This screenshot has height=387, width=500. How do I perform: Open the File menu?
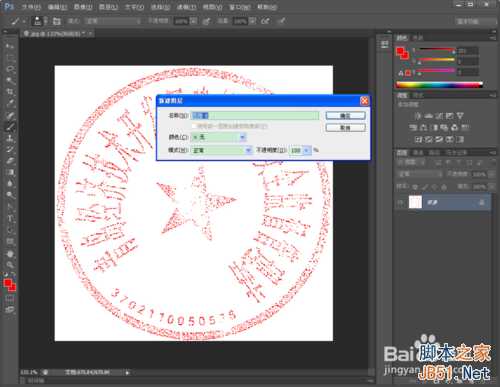tap(31, 6)
